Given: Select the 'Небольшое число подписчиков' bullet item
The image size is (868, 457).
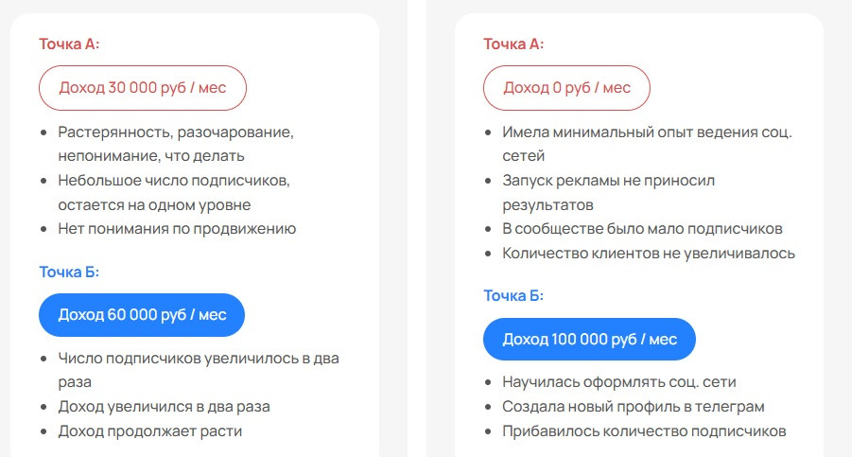Looking at the screenshot, I should point(173,180).
